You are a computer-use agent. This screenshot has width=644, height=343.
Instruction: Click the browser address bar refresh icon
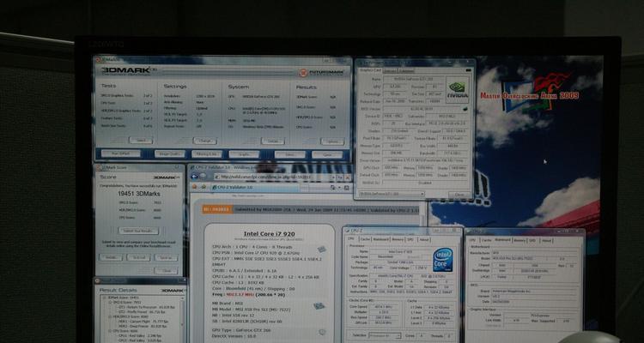[x=340, y=178]
